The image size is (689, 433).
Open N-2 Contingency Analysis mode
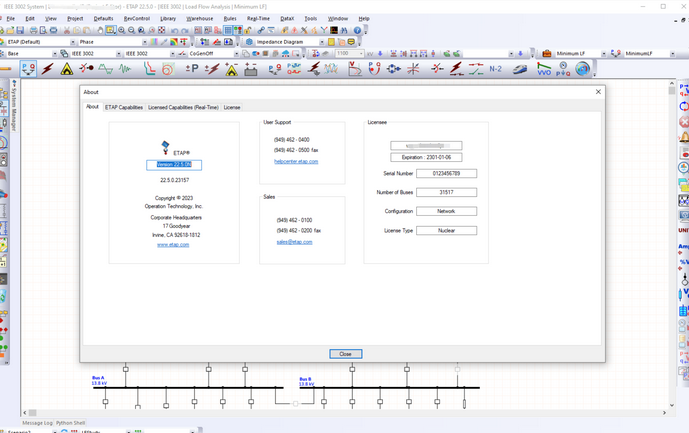[495, 69]
